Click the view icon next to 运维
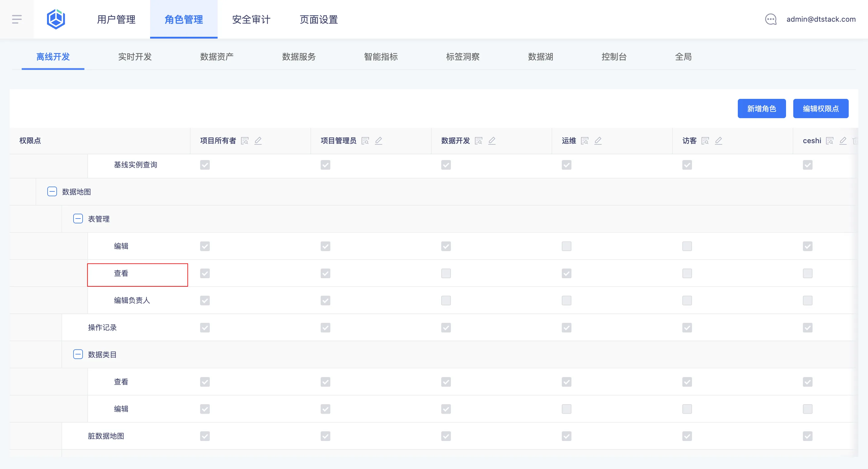Viewport: 868px width, 469px height. 585,141
